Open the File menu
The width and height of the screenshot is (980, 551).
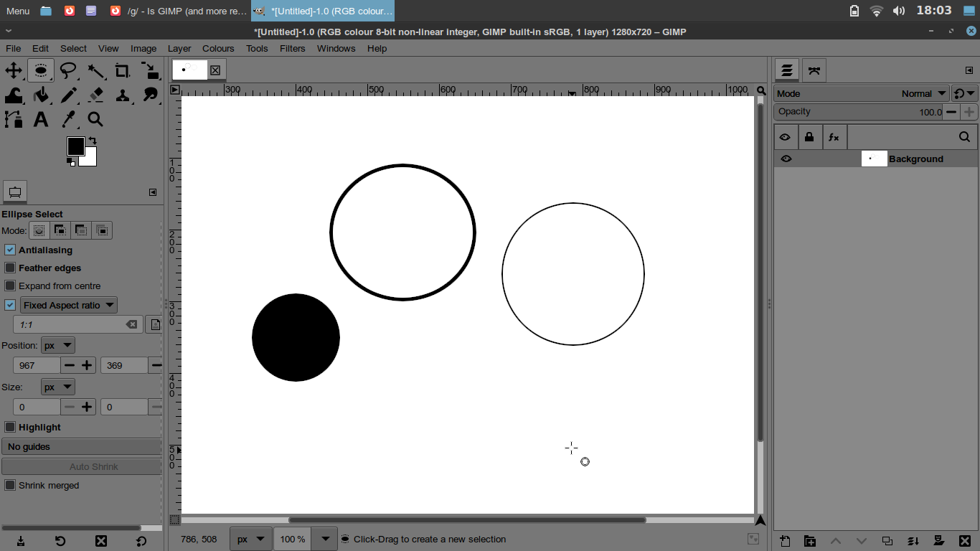pos(13,48)
